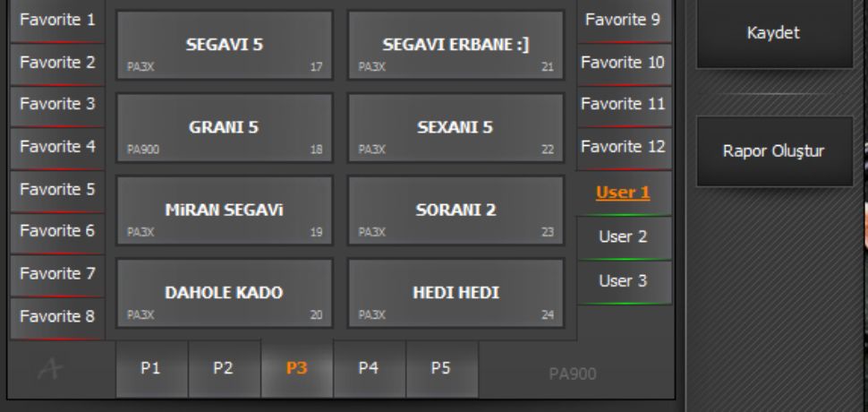Switch to Favorite 12 bank
868x412 pixels.
(624, 145)
